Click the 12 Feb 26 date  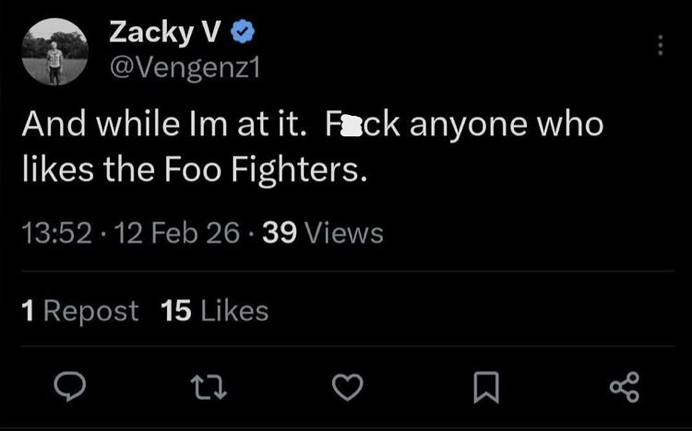coord(177,234)
